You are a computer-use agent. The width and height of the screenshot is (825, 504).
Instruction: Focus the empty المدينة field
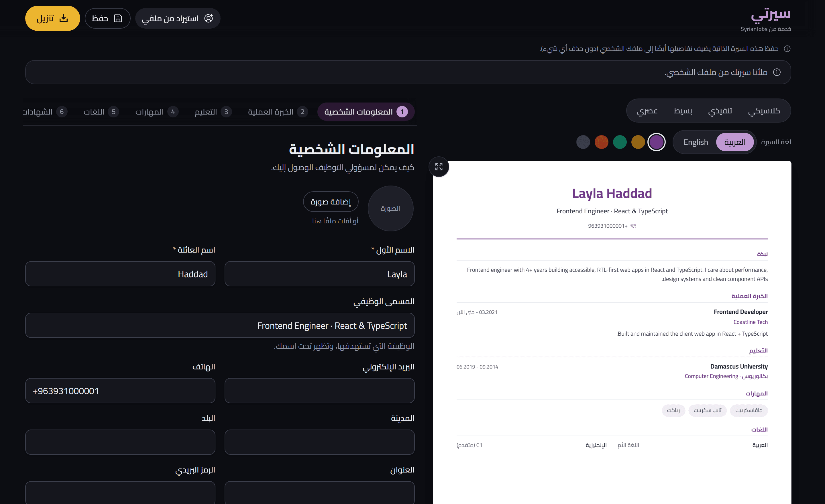[x=319, y=442]
